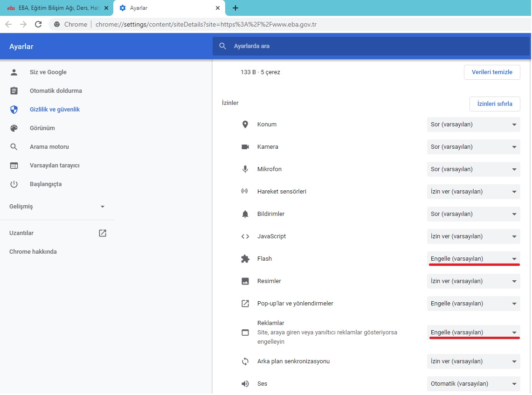
Task: Open Arama motoru settings section
Action: (49, 147)
